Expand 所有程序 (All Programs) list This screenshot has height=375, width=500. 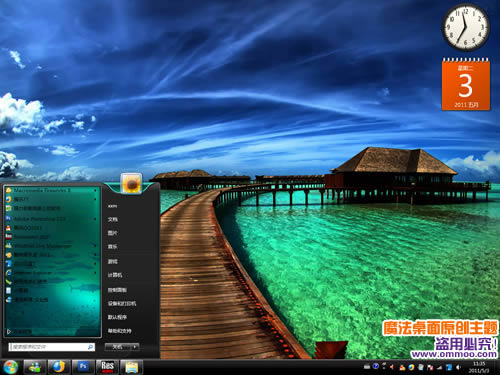click(20, 332)
